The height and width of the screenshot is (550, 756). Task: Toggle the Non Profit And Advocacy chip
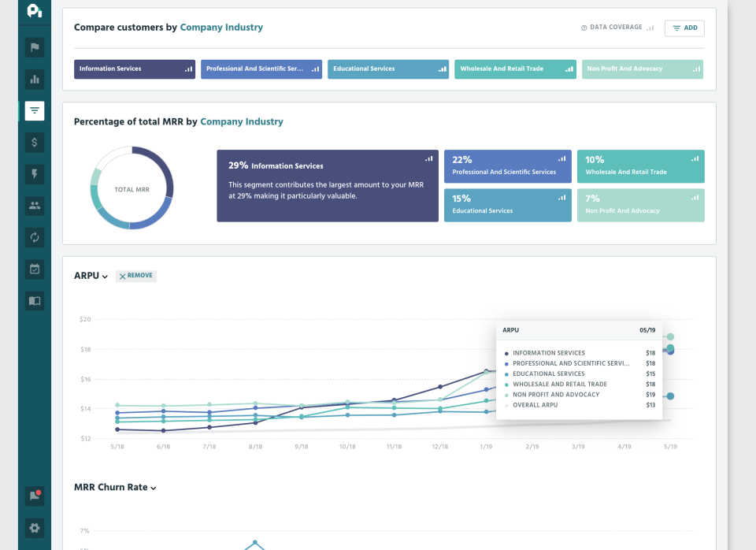pyautogui.click(x=643, y=69)
